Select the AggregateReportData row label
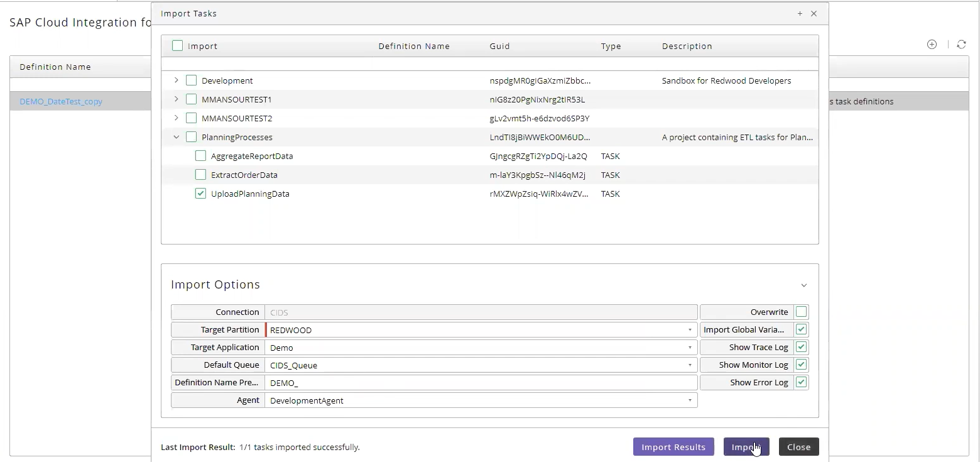Viewport: 980px width, 462px height. pos(252,156)
